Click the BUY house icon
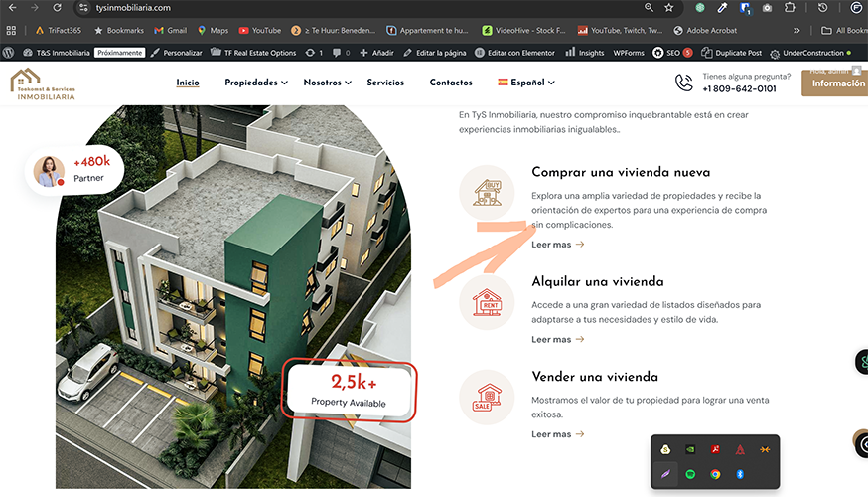Screen dimensions: 868x497 tap(488, 193)
